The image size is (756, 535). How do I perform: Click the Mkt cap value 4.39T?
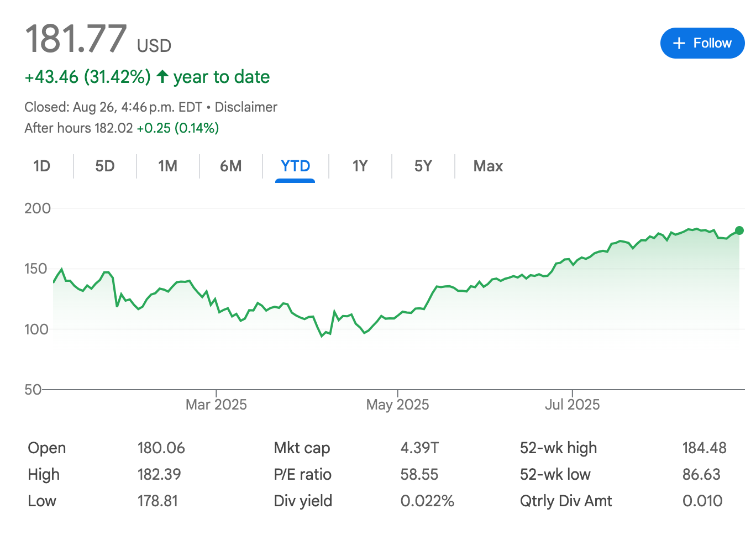419,448
